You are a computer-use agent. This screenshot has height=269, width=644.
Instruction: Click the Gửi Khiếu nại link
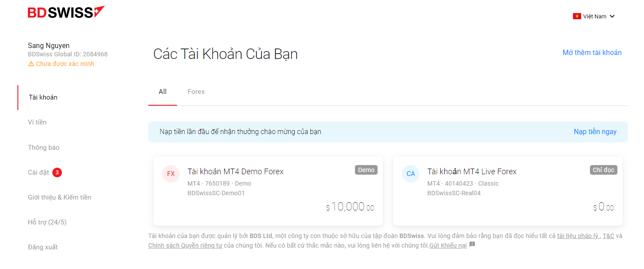(448, 246)
